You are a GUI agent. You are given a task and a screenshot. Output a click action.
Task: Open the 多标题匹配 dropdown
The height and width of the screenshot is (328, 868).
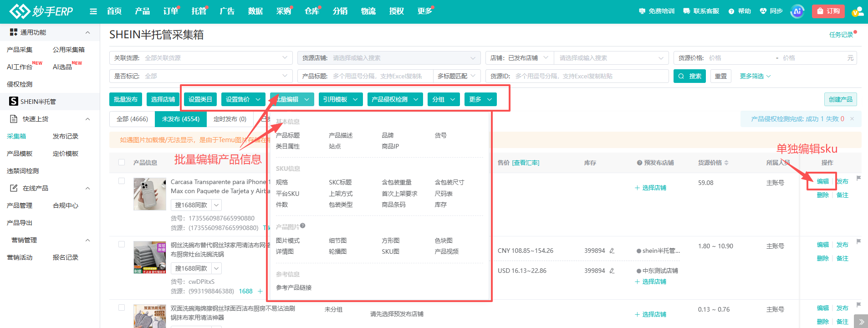457,76
